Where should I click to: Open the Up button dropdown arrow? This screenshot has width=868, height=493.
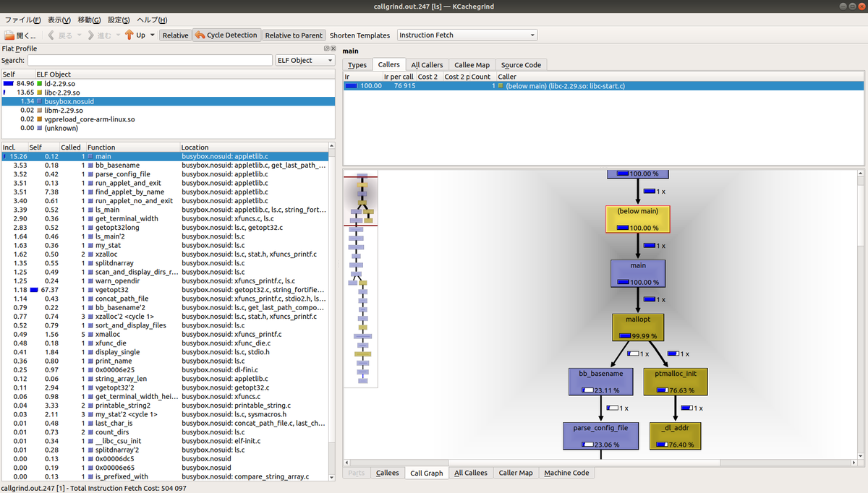pyautogui.click(x=153, y=35)
